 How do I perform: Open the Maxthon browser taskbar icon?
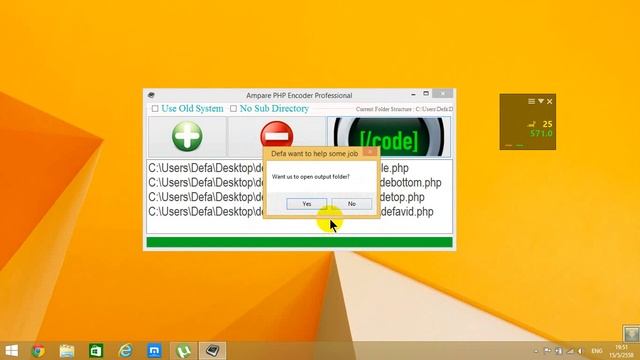click(x=154, y=351)
